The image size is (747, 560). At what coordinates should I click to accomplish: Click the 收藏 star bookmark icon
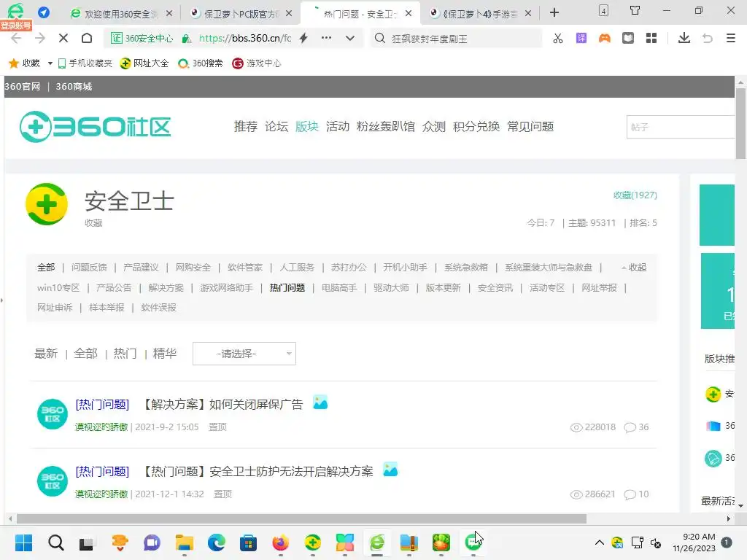pyautogui.click(x=14, y=63)
